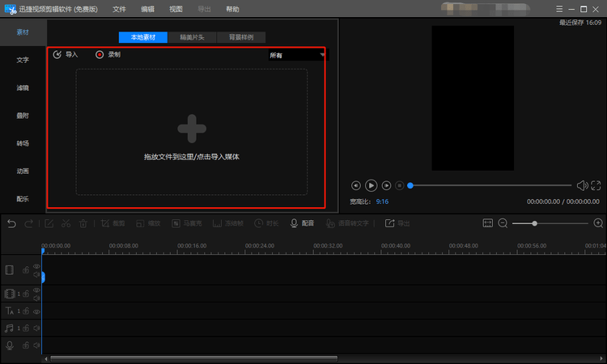Click the zoom in magnifier on timeline
This screenshot has width=607, height=364.
tap(598, 223)
